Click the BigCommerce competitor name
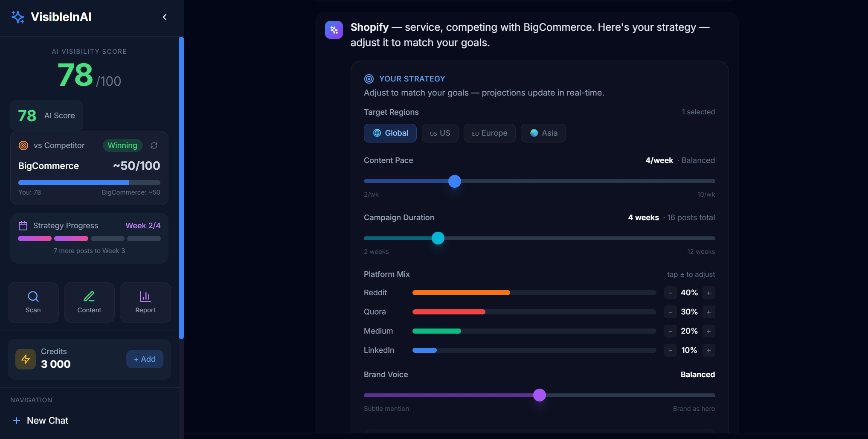 pos(49,166)
